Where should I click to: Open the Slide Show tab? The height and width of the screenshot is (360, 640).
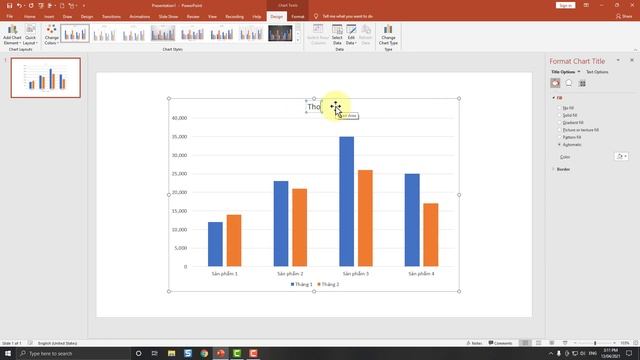coord(168,17)
